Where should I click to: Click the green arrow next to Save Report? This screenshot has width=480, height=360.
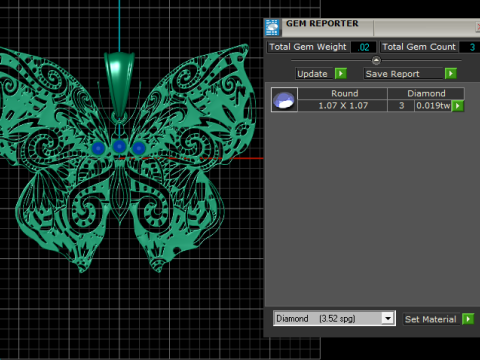click(x=451, y=73)
